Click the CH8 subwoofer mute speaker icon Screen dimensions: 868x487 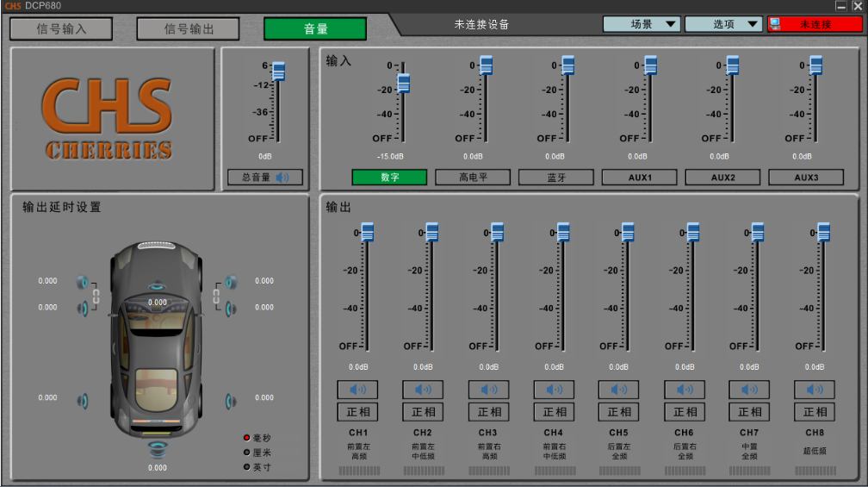coord(815,390)
